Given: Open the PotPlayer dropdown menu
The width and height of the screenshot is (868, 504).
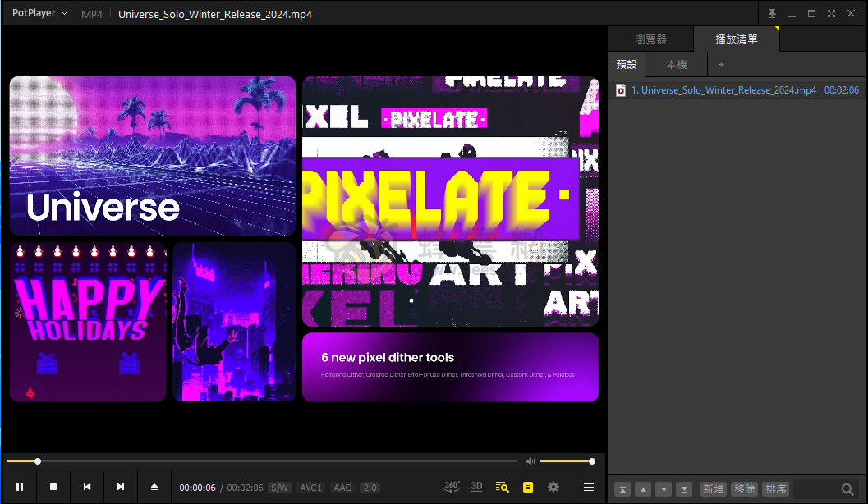Looking at the screenshot, I should tap(40, 13).
